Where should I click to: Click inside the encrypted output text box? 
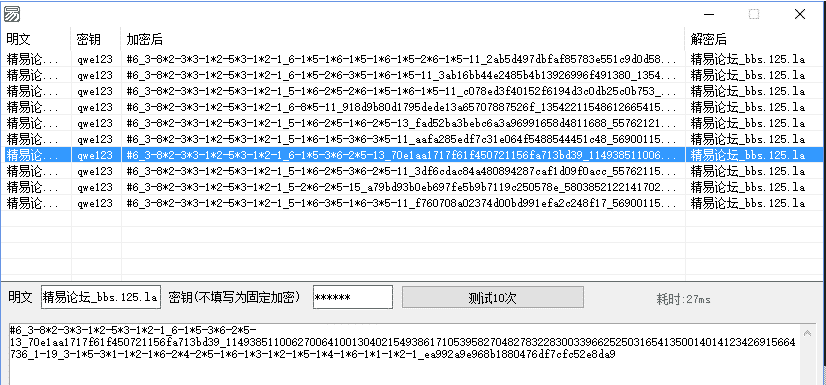[x=405, y=354]
